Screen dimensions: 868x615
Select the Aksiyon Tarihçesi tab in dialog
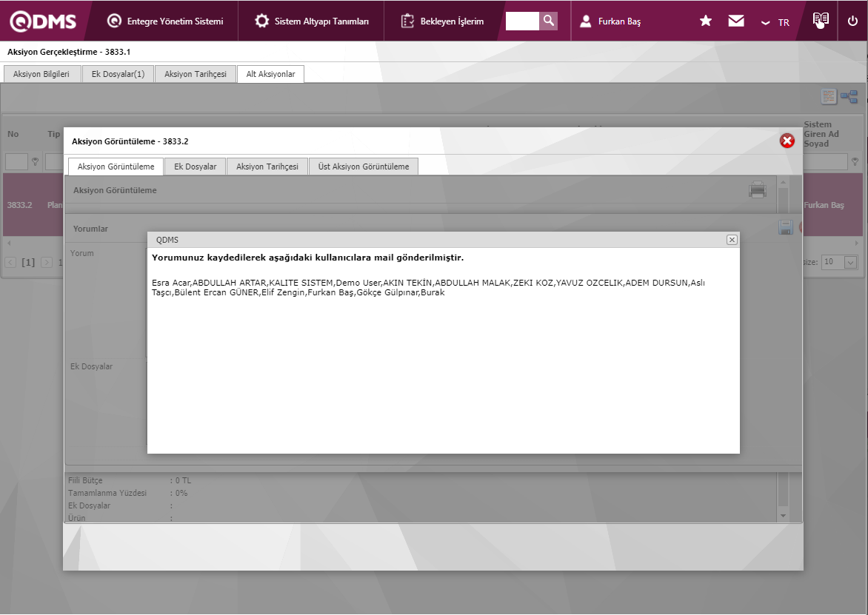267,167
